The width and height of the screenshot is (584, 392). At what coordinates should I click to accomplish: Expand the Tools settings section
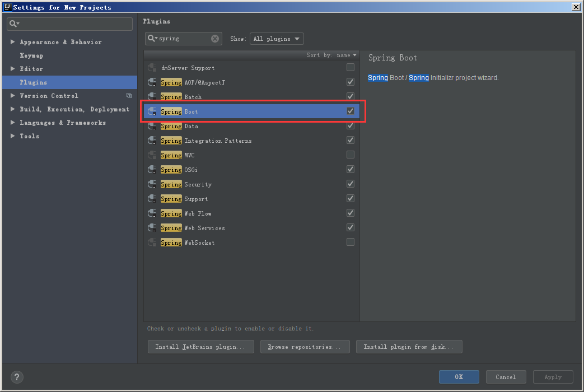[13, 136]
